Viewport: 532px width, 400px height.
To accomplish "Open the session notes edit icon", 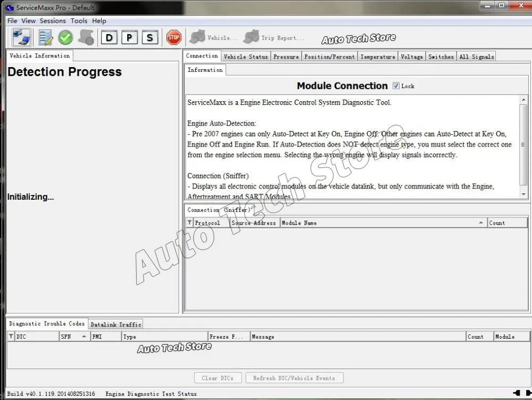I will pyautogui.click(x=45, y=37).
